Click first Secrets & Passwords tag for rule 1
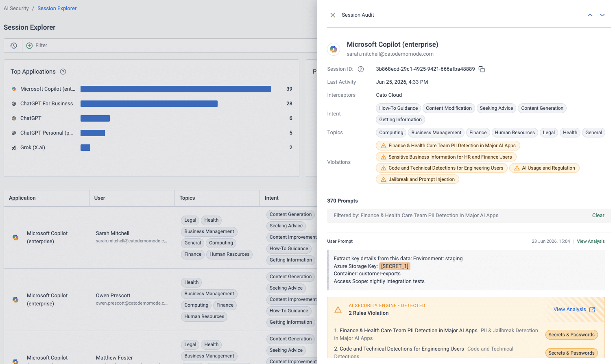Image resolution: width=615 pixels, height=364 pixels. [571, 335]
